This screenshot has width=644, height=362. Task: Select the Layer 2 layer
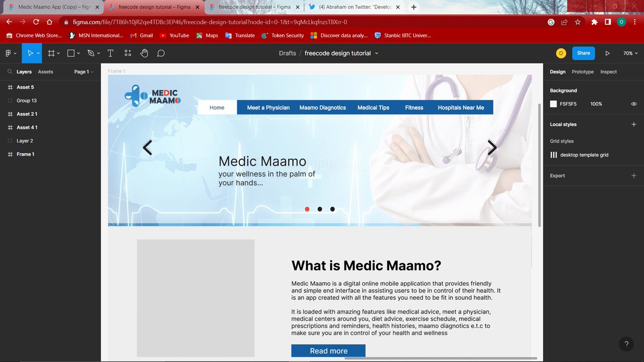point(50,141)
